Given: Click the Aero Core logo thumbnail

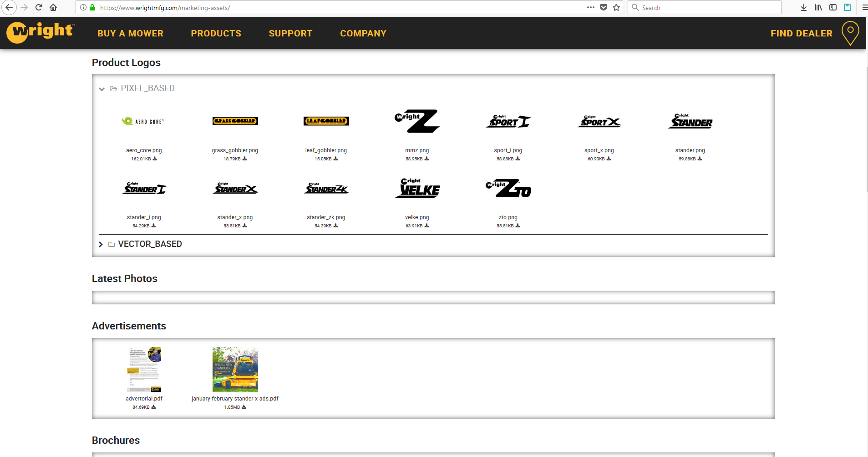Looking at the screenshot, I should pyautogui.click(x=144, y=121).
